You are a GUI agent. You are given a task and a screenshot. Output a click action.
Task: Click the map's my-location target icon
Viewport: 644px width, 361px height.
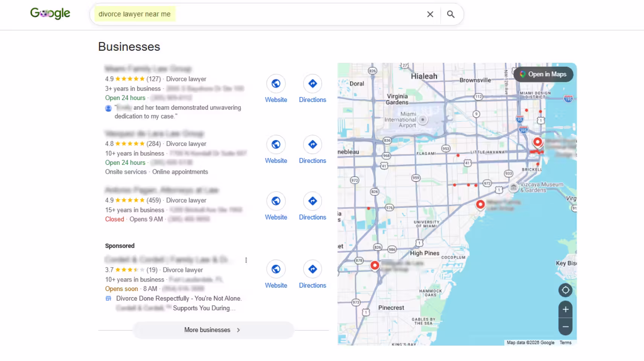(565, 290)
